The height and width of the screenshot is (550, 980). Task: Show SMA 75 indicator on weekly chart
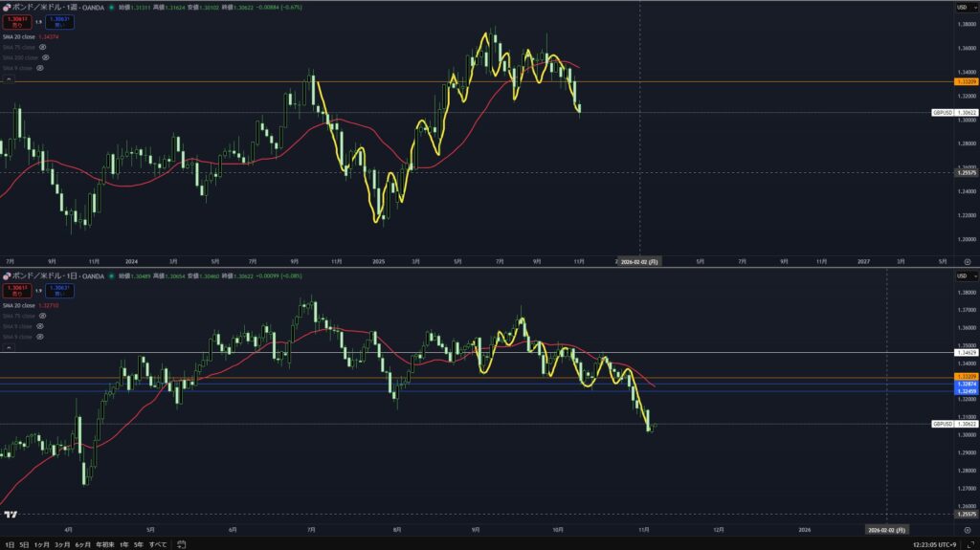43,47
